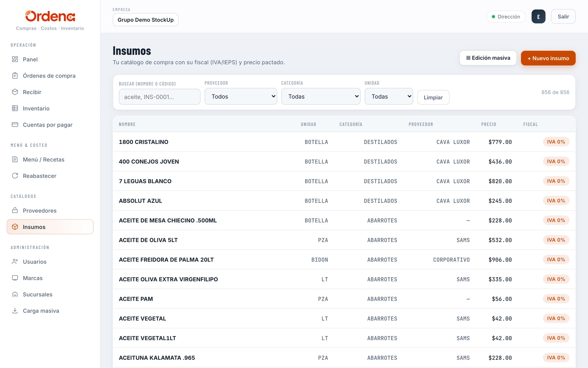Viewport: 588px width, 368px height.
Task: Click ACEITUNA KALAMATA .965 item
Action: pos(157,358)
